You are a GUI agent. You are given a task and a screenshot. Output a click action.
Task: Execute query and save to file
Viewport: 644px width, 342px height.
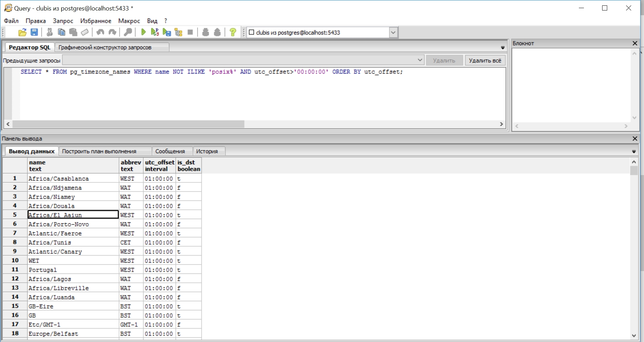(167, 32)
